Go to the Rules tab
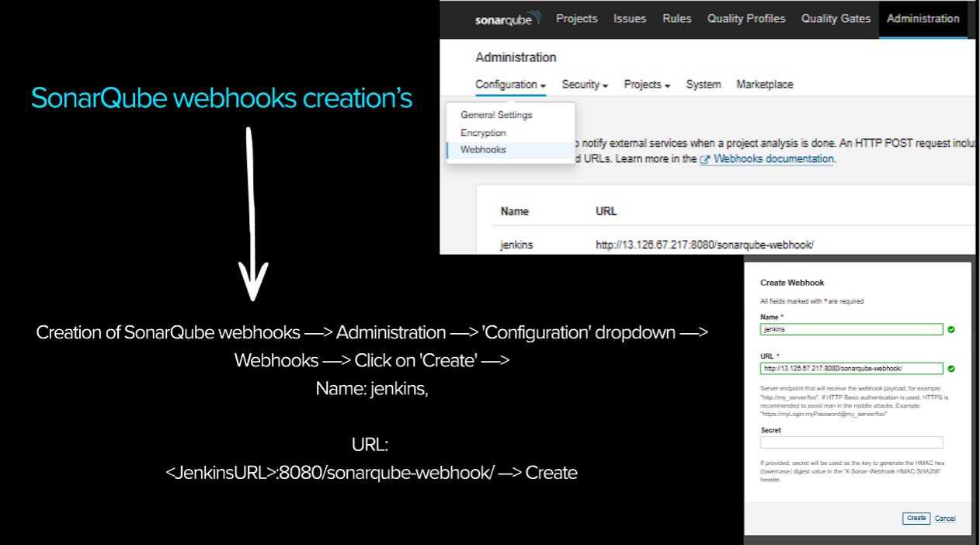The width and height of the screenshot is (980, 545). click(677, 19)
